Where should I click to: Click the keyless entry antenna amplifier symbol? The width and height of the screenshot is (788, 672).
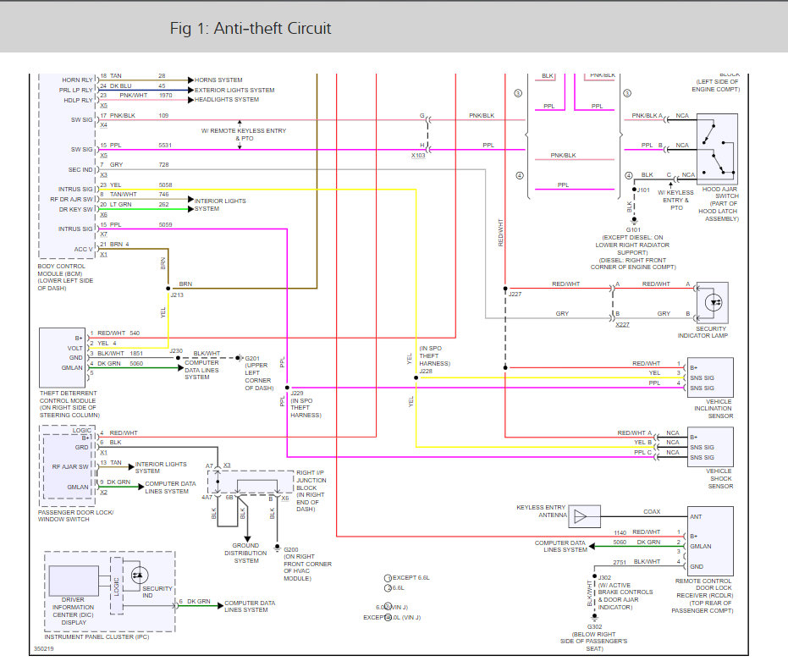[x=585, y=516]
